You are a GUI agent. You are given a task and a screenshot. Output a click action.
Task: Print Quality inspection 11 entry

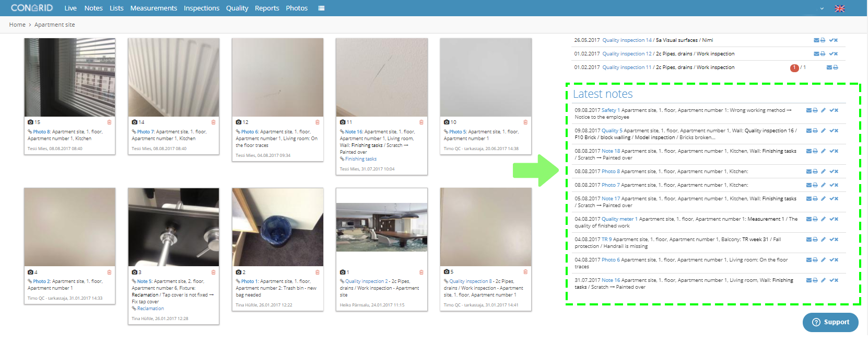(836, 67)
